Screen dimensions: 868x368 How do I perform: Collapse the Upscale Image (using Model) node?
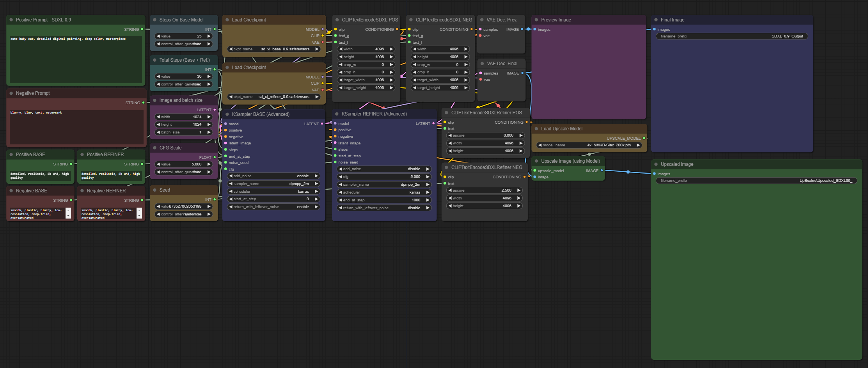(536, 161)
